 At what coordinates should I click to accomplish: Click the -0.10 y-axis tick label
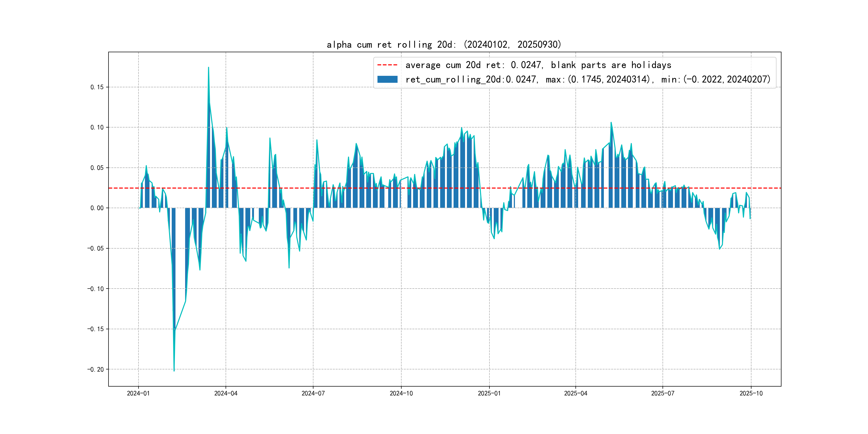pos(96,289)
